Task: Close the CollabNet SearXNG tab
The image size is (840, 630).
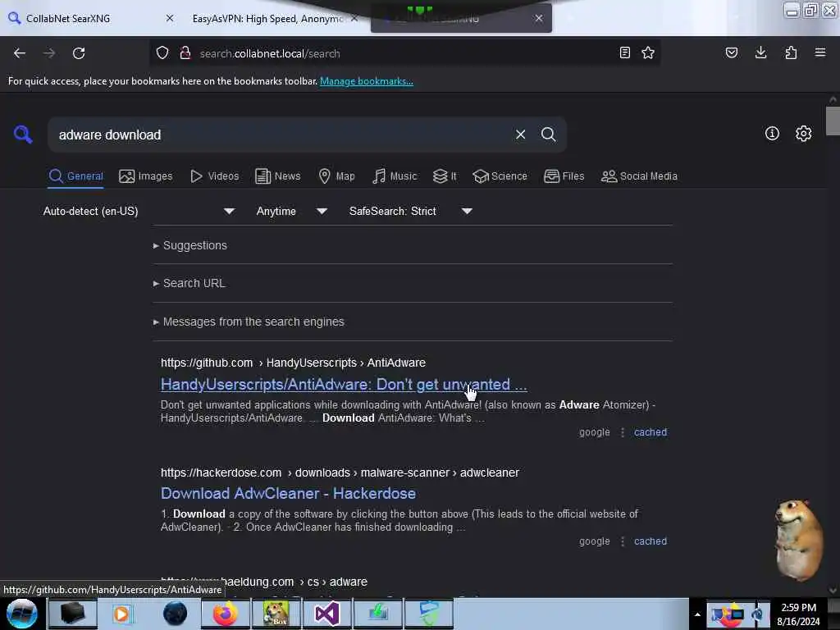Action: (170, 18)
